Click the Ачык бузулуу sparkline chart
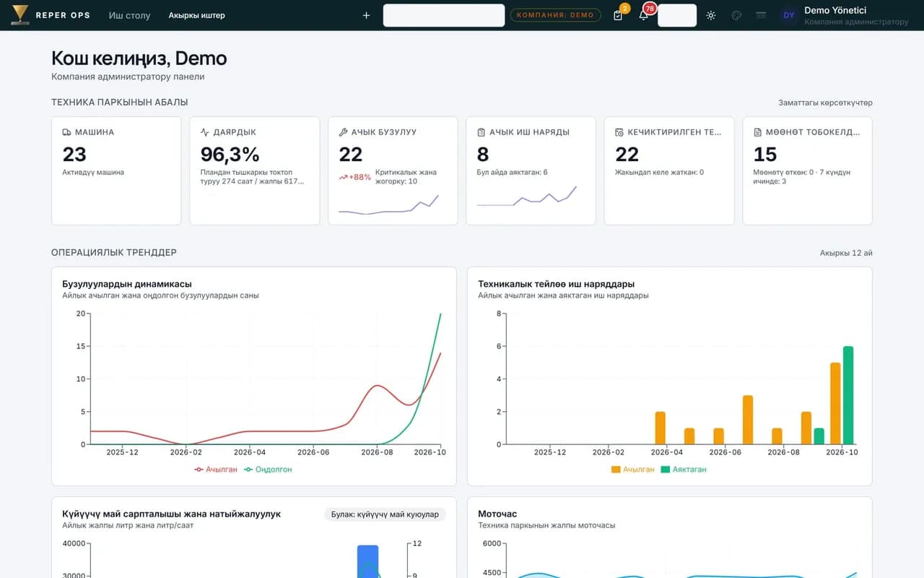924x578 pixels. [388, 205]
